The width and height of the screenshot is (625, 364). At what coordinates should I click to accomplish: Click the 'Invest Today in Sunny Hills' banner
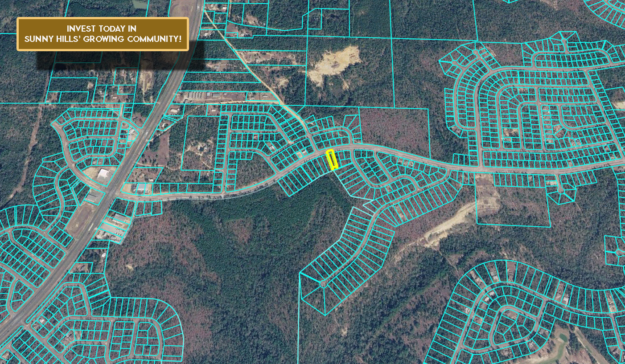click(103, 34)
